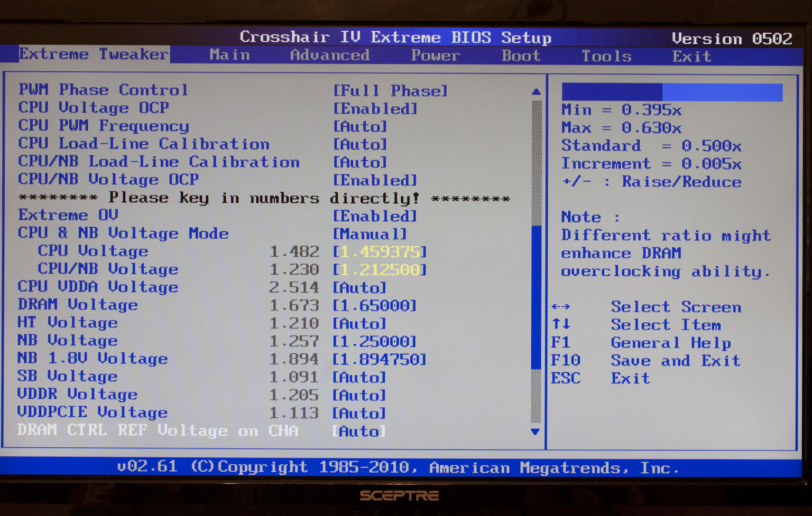Open CPU Load-Line Calibration [Auto] setting
The width and height of the screenshot is (812, 516).
(x=360, y=145)
